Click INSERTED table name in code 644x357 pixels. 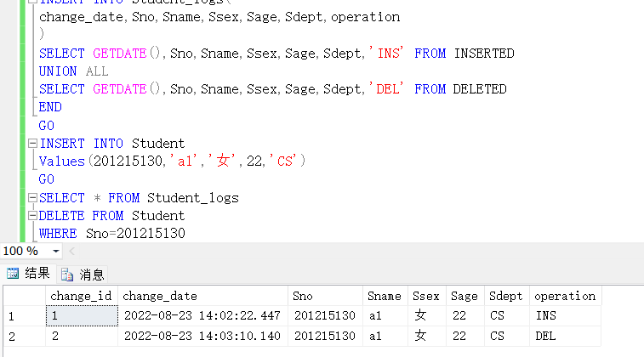coord(484,54)
